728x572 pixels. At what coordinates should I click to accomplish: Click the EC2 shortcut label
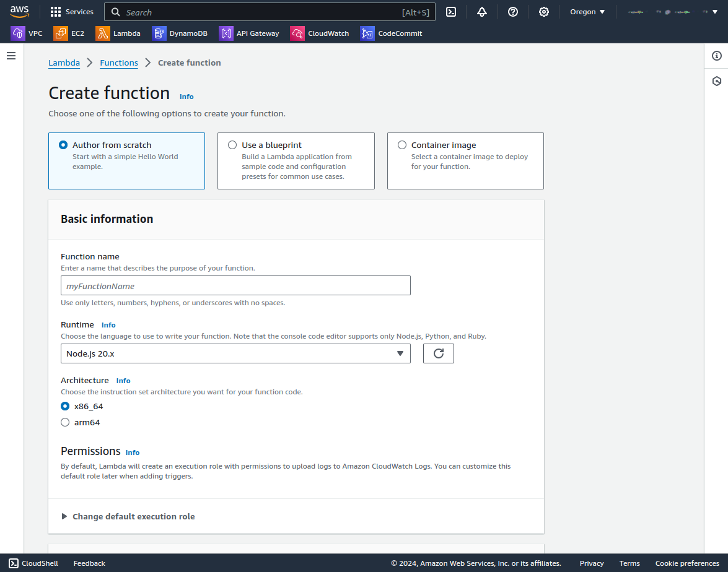click(78, 33)
